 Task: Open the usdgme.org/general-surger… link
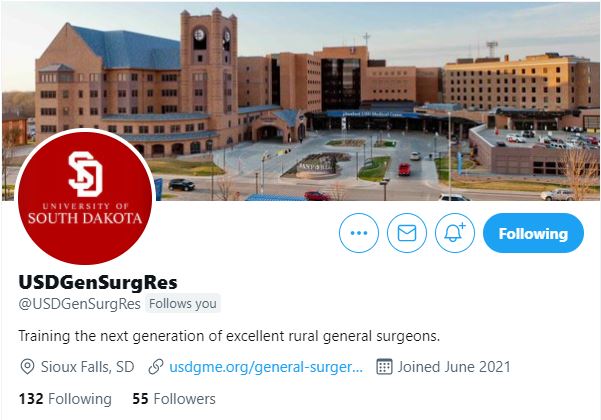[x=266, y=367]
